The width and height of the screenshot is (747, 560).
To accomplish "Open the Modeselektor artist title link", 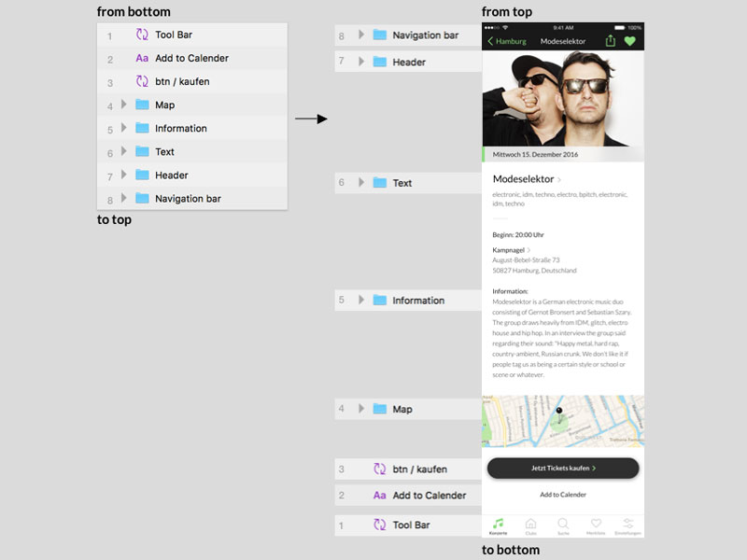I will click(523, 178).
